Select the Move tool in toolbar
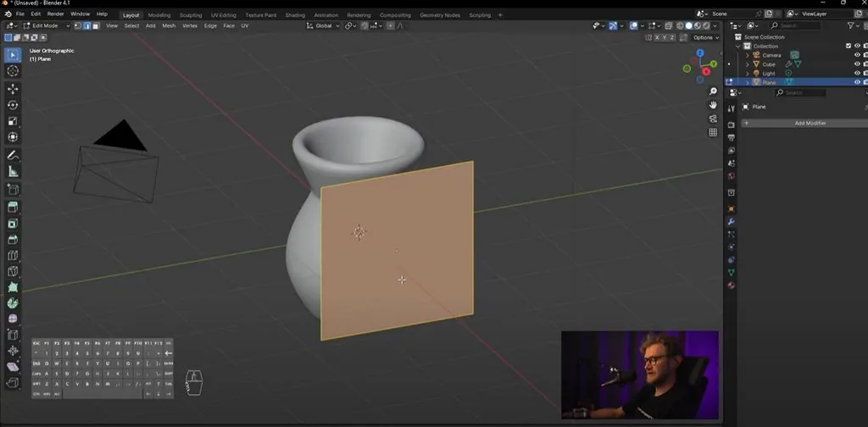The image size is (868, 427). click(x=13, y=88)
